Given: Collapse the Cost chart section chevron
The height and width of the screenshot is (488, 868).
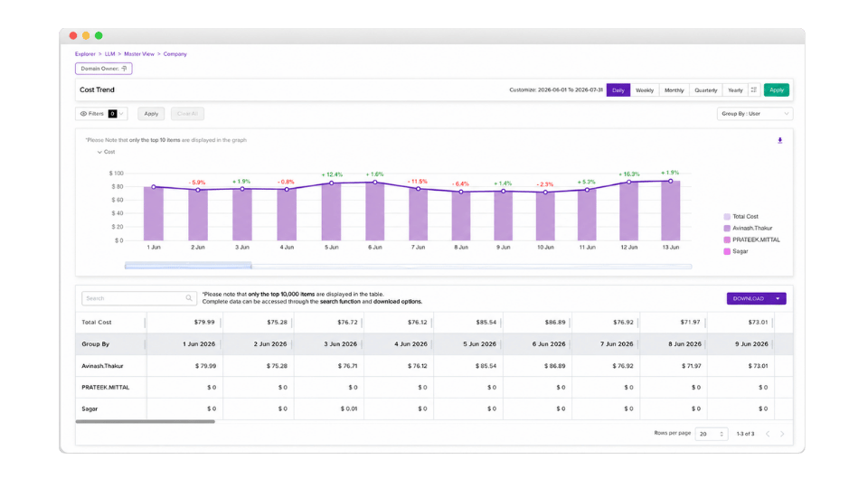Looking at the screenshot, I should (99, 152).
